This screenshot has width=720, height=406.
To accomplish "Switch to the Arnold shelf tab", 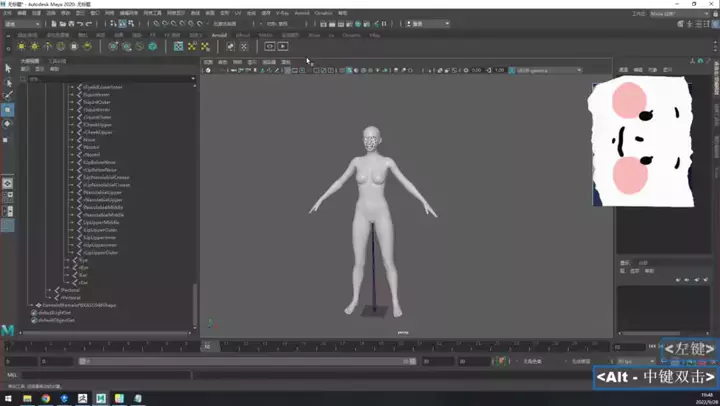I will tap(219, 35).
